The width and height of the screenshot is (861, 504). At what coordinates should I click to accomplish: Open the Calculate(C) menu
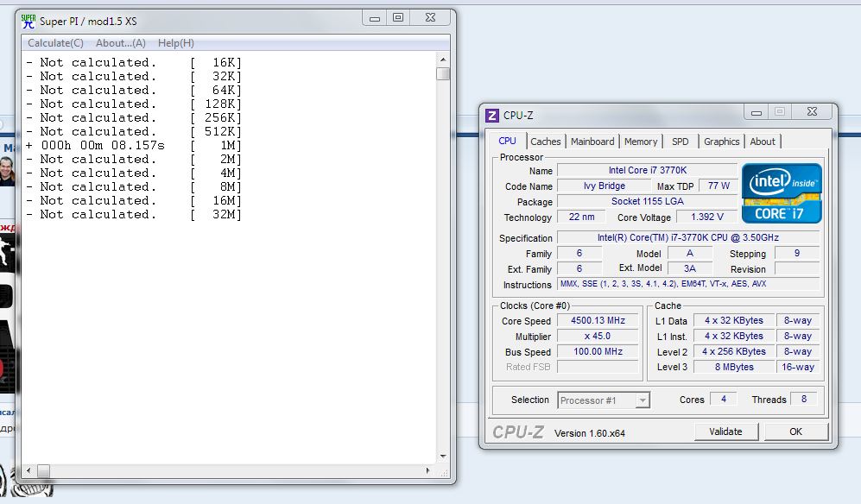(56, 43)
